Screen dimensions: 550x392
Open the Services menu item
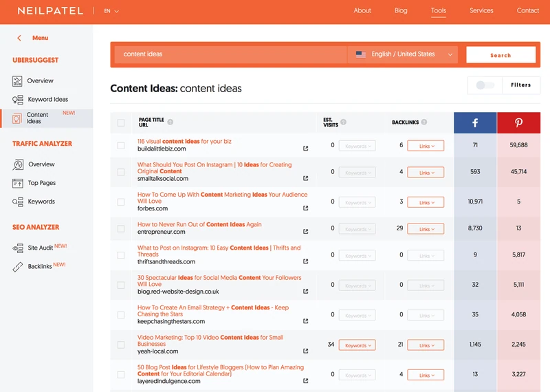pos(481,10)
